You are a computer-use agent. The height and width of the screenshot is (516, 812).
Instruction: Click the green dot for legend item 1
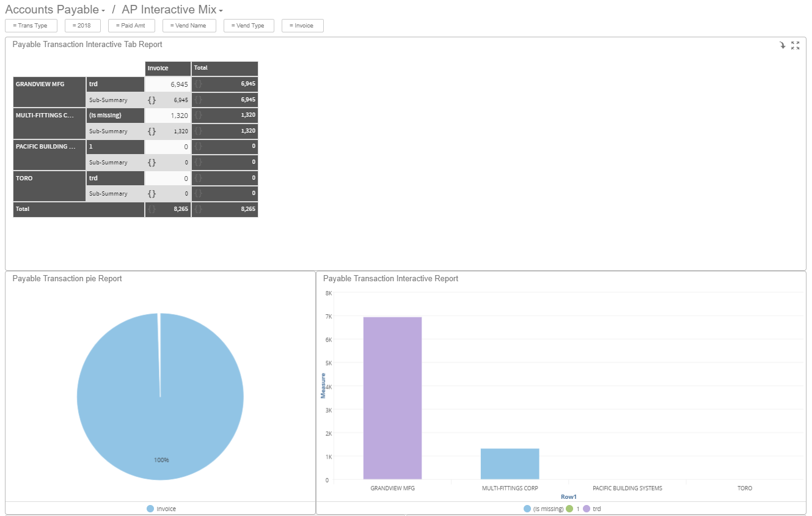point(570,508)
